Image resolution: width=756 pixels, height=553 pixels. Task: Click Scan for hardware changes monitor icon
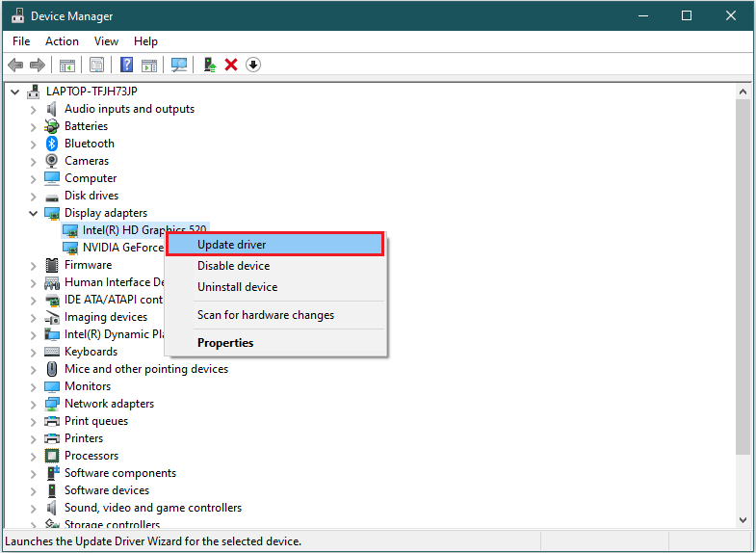[x=179, y=65]
